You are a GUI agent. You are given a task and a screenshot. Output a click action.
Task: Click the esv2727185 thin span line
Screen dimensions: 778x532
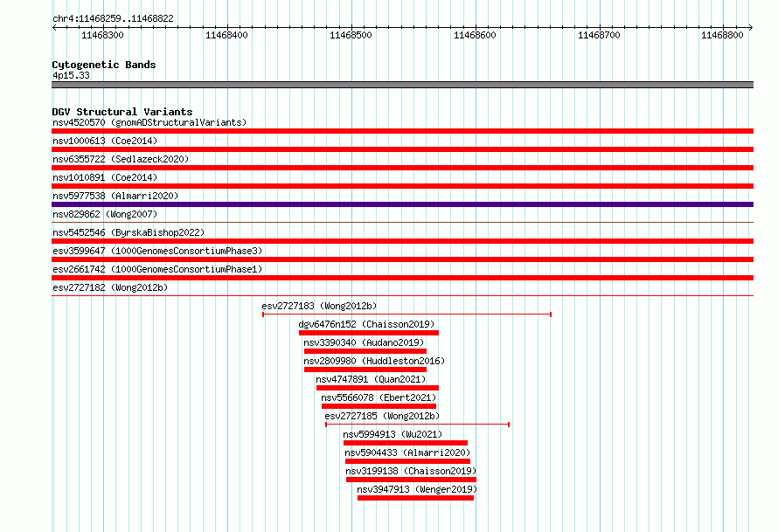(x=417, y=425)
